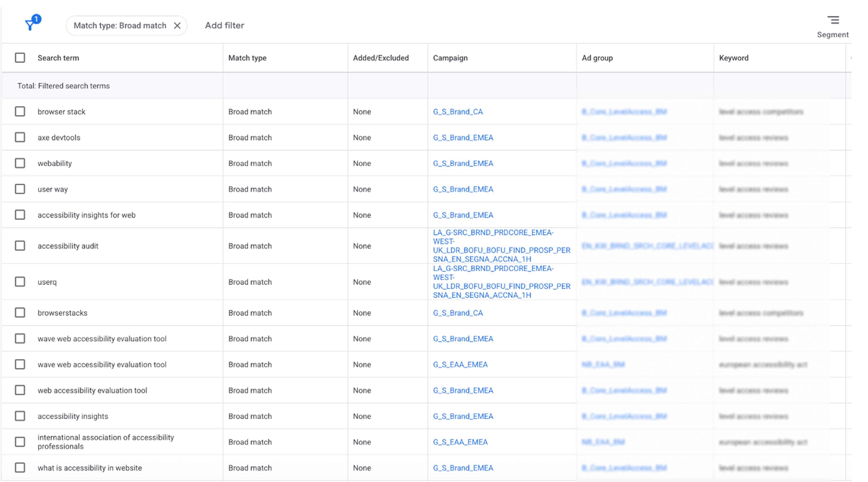Click the 'Total: Filtered search terms' row label
Viewport: 868px width, 482px height.
tap(63, 86)
